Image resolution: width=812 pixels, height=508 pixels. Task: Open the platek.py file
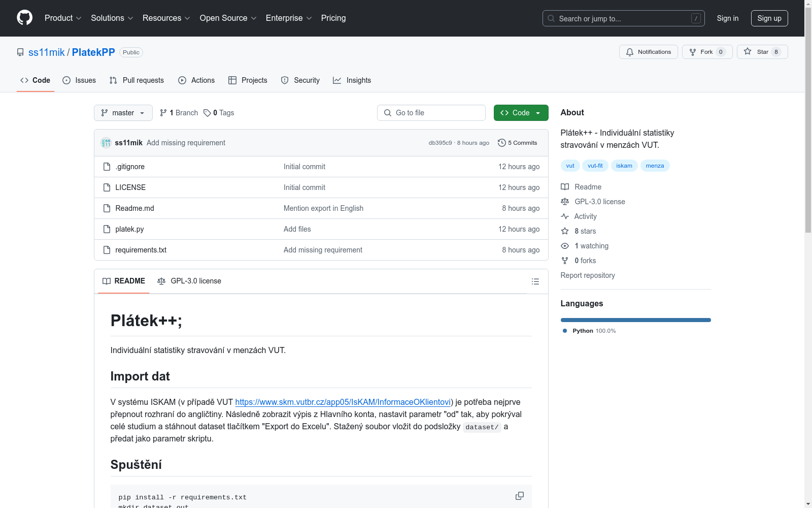(129, 229)
